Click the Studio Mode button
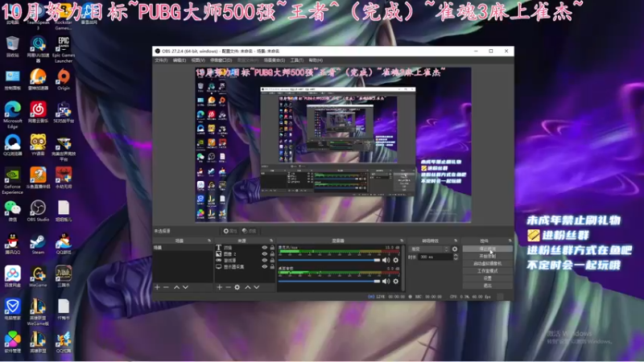 pyautogui.click(x=488, y=271)
